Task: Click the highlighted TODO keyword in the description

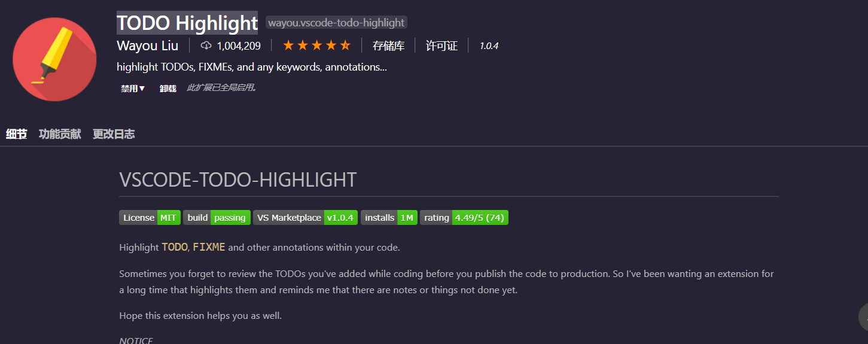Action: 175,247
